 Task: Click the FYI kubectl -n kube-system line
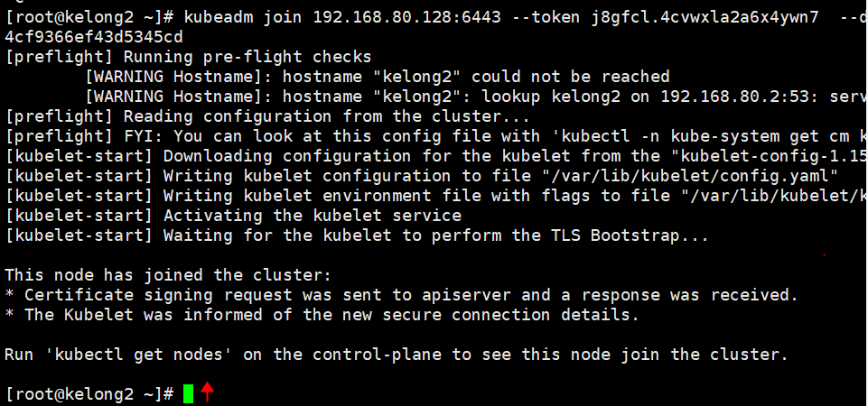436,136
